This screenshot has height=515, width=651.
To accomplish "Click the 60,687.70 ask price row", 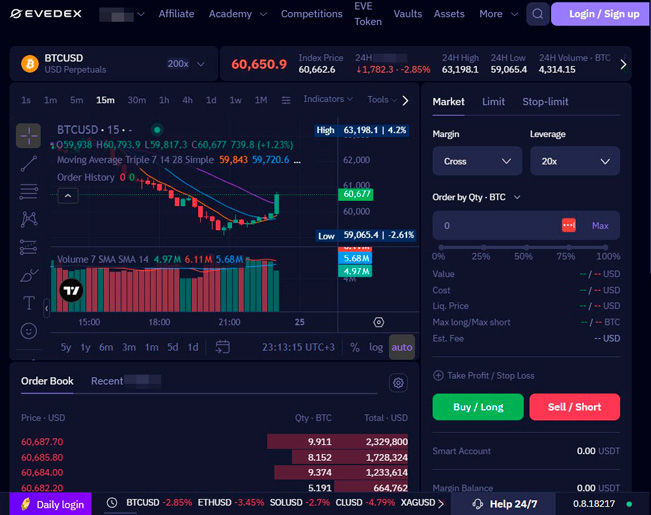I will [214, 441].
